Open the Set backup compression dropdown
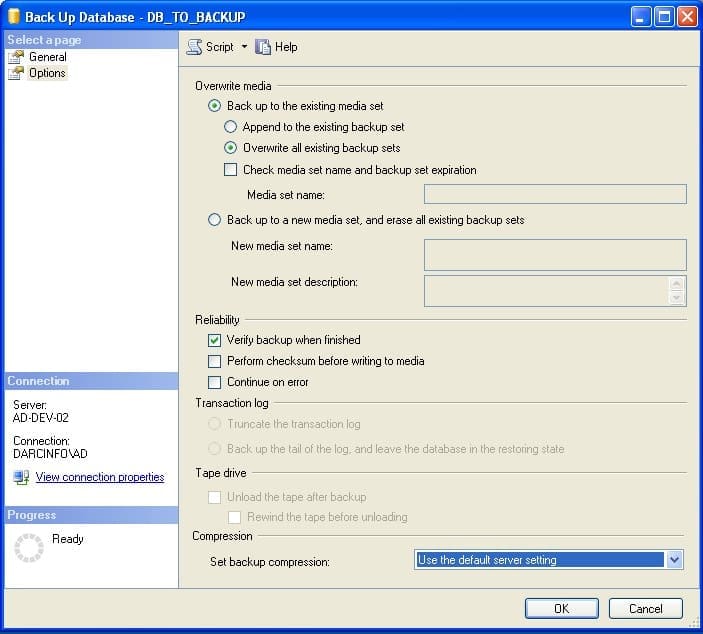Viewport: 703px width, 634px height. click(674, 560)
